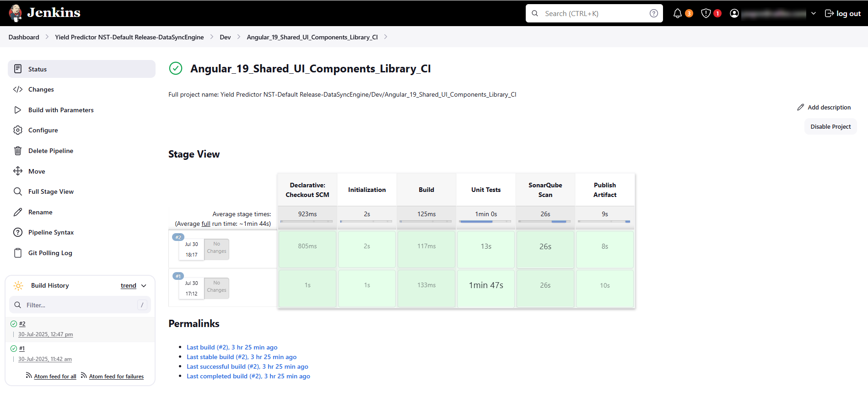The image size is (868, 404).
Task: Expand the chevron after Dashboard breadcrumb
Action: click(47, 37)
